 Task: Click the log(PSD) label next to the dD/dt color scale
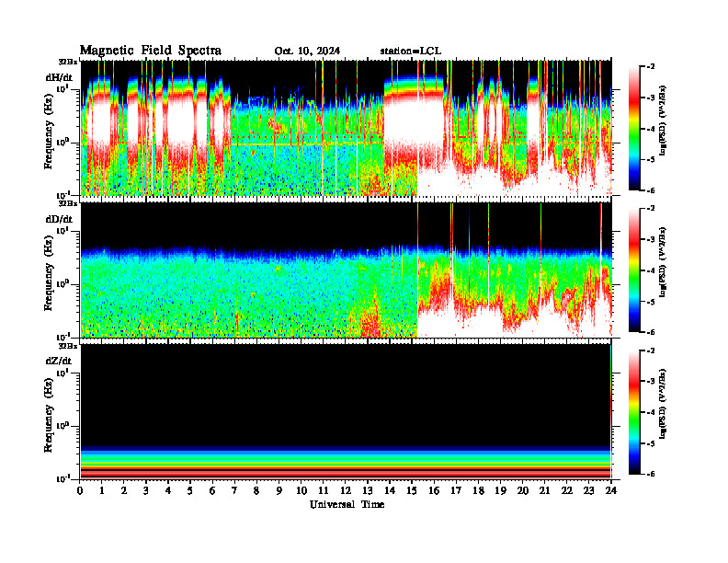click(663, 262)
